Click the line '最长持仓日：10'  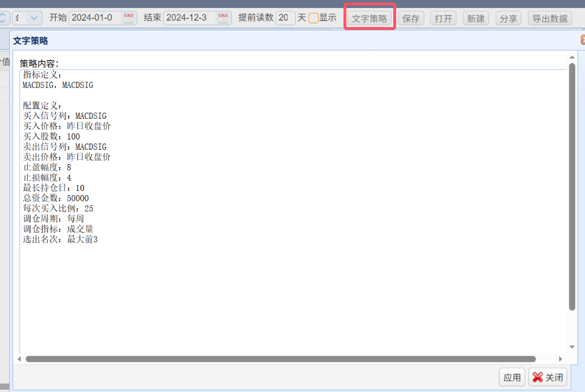coord(53,188)
